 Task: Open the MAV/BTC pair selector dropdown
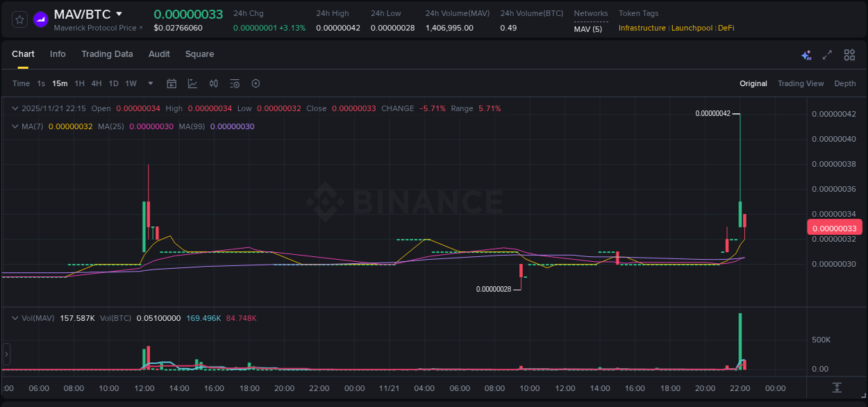119,13
